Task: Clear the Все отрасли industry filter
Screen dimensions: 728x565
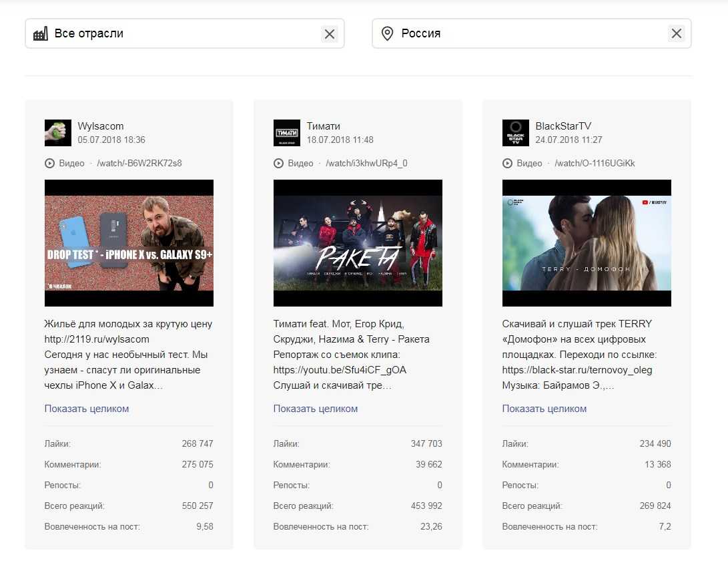Action: pyautogui.click(x=330, y=34)
